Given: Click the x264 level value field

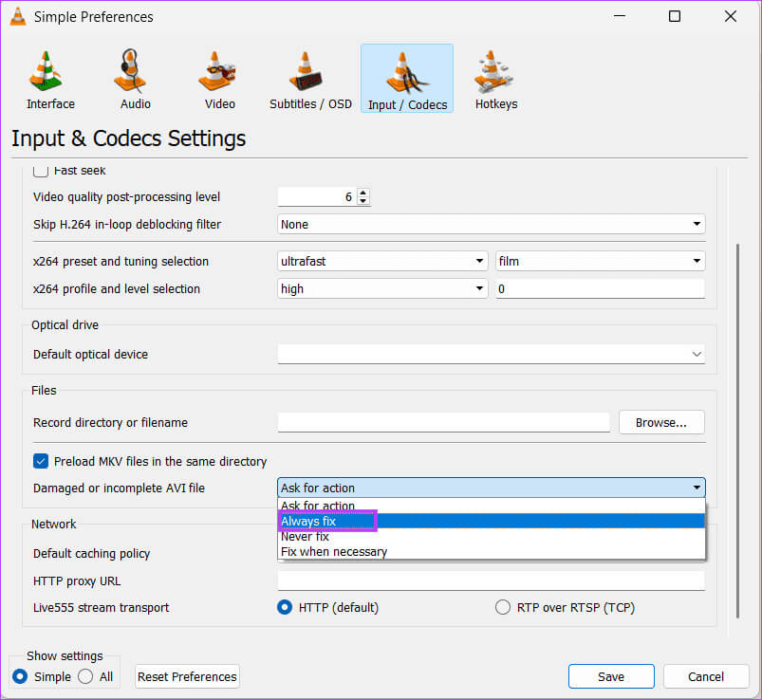Looking at the screenshot, I should pos(600,288).
